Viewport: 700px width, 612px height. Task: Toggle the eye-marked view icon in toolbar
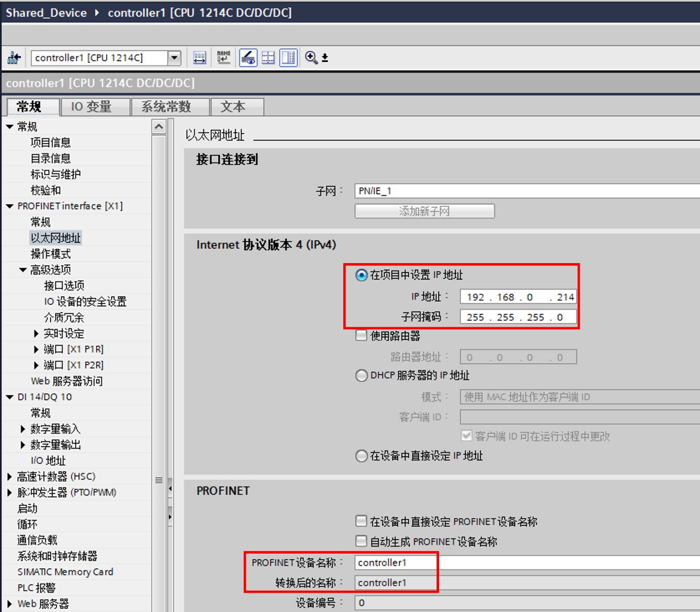[x=248, y=57]
